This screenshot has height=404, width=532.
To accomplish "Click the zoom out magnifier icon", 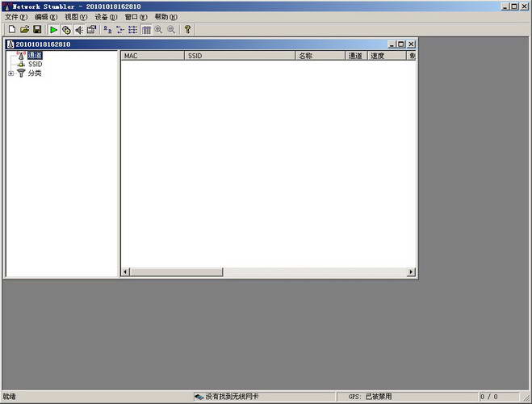I will pos(171,30).
